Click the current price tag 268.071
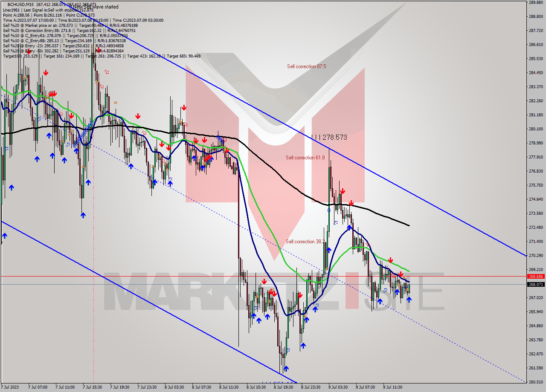This screenshot has height=392, width=546. coord(535,284)
